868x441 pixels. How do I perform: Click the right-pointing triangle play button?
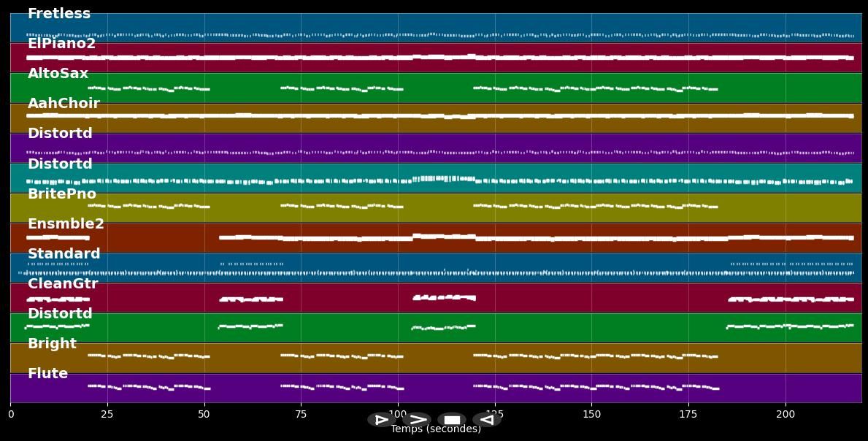(381, 420)
